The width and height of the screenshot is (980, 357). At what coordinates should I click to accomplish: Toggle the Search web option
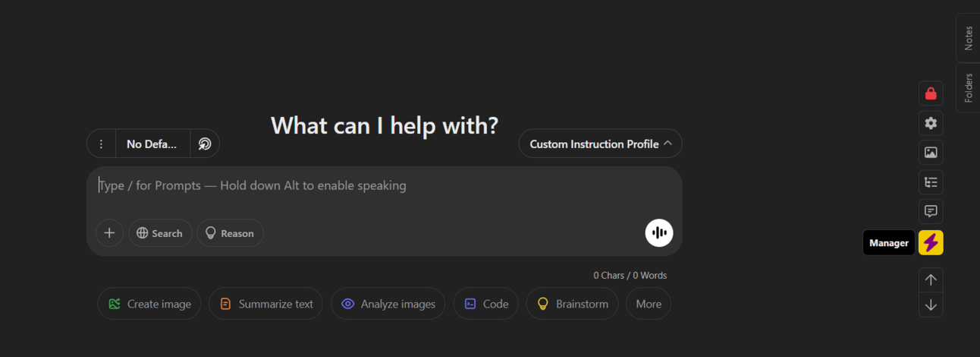pyautogui.click(x=160, y=233)
